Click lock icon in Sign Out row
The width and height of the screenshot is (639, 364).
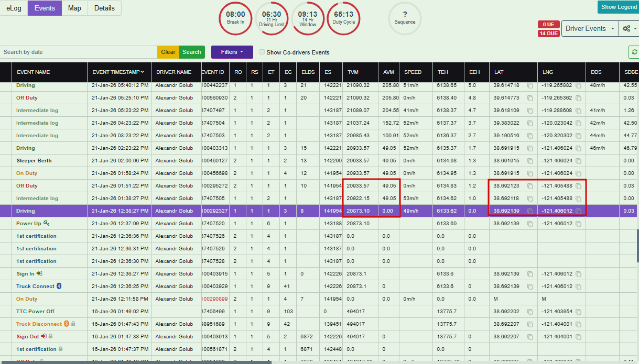coord(51,336)
